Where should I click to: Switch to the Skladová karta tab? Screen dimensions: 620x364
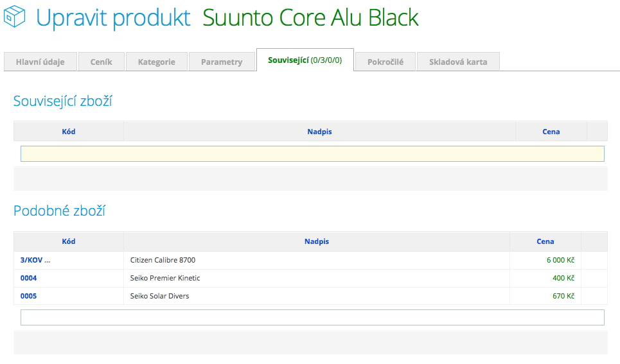click(458, 62)
